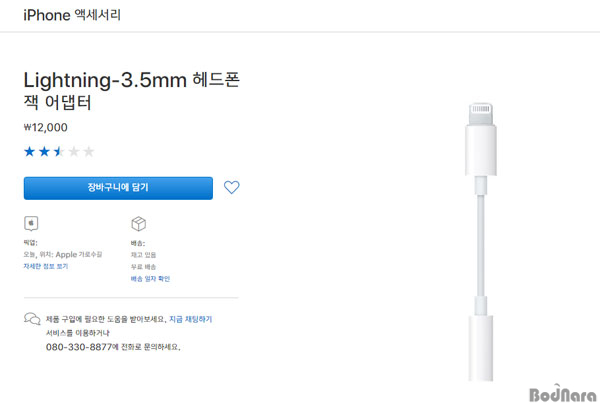Click the Lightning-3.5mm product title
The height and width of the screenshot is (405, 600).
point(132,91)
